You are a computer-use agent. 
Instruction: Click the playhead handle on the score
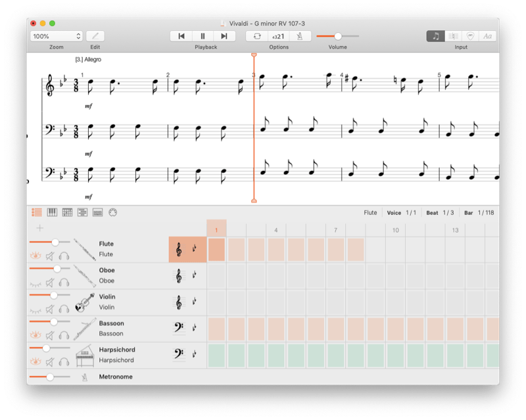pos(254,55)
